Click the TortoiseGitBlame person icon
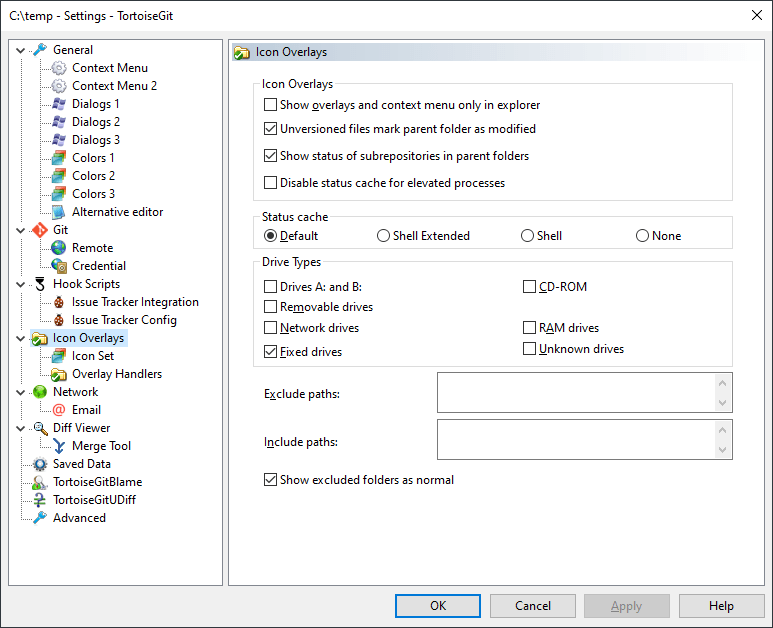This screenshot has height=628, width=773. point(40,482)
